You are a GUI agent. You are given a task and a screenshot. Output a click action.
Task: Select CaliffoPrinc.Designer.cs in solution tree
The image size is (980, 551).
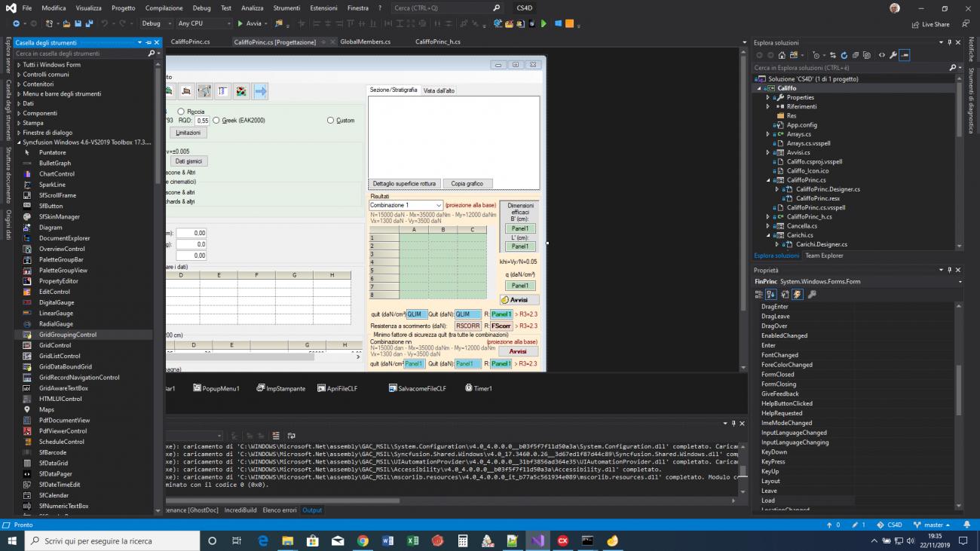click(x=828, y=189)
